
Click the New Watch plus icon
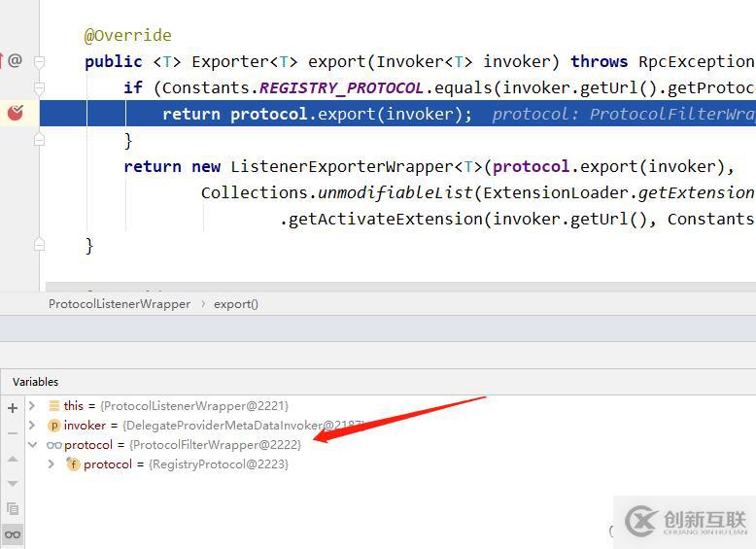click(13, 408)
